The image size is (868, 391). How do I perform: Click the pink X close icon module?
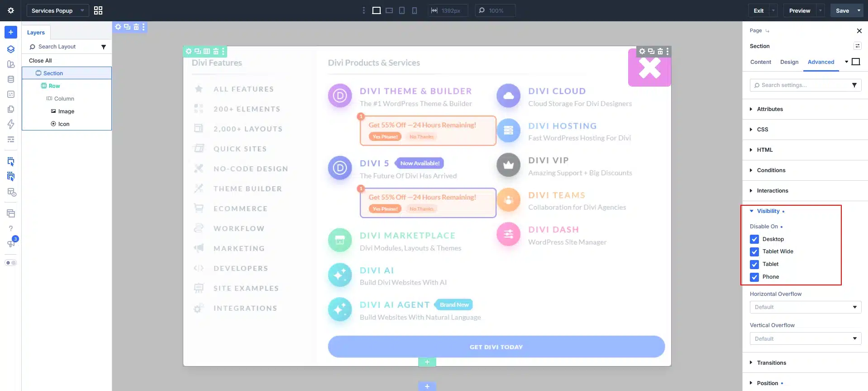pos(649,68)
